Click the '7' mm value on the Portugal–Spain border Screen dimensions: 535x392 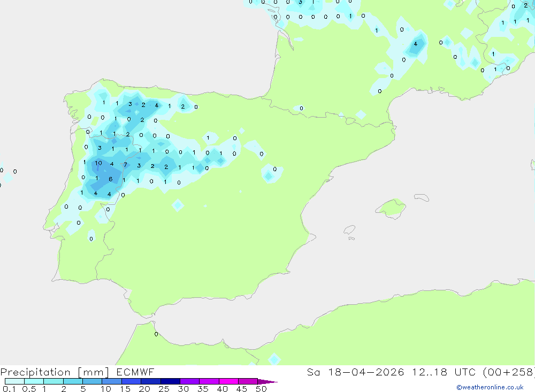click(126, 165)
